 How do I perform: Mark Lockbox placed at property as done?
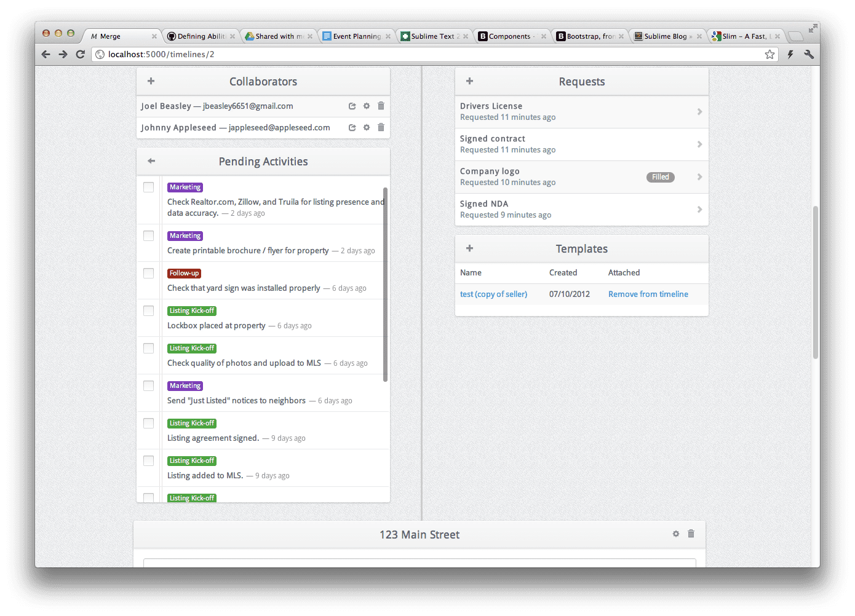[x=149, y=310]
